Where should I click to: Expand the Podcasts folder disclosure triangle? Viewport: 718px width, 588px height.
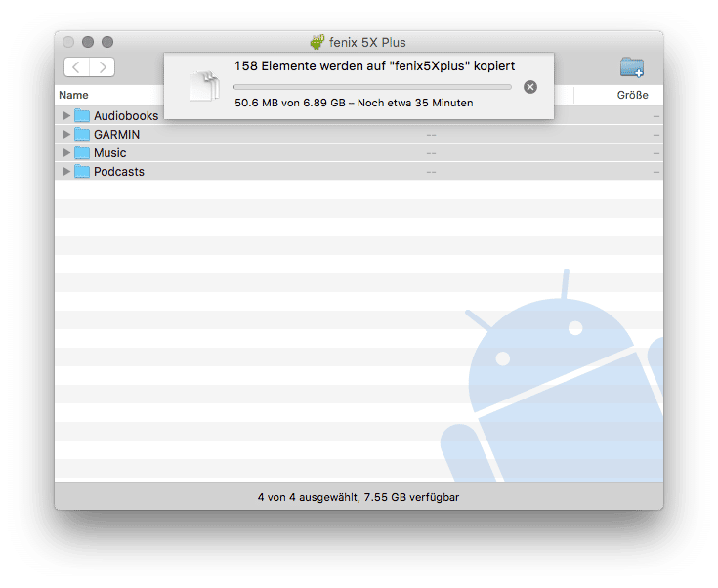(x=66, y=171)
